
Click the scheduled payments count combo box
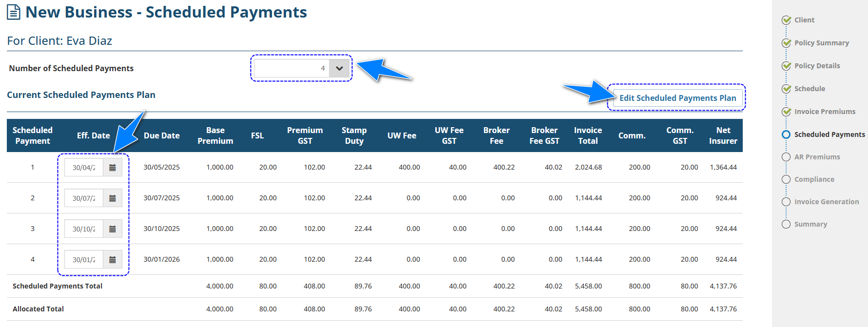pyautogui.click(x=291, y=68)
